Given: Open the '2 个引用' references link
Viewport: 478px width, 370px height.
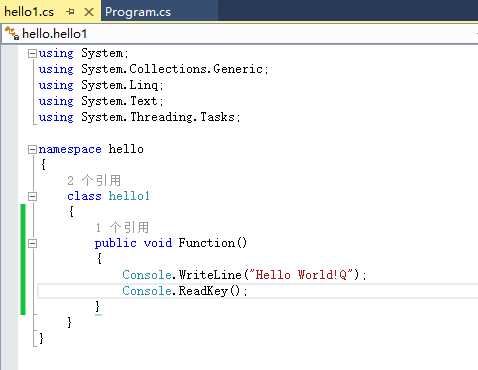Looking at the screenshot, I should point(94,180).
